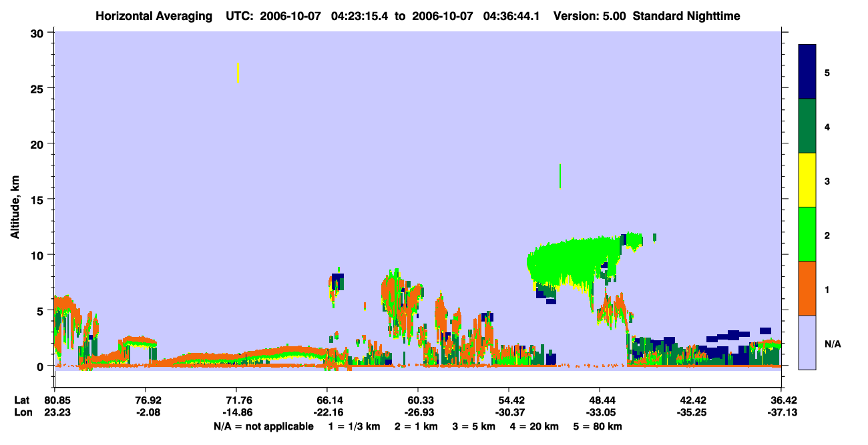Click longitude value -35.25
The width and height of the screenshot is (868, 445).
pyautogui.click(x=690, y=413)
